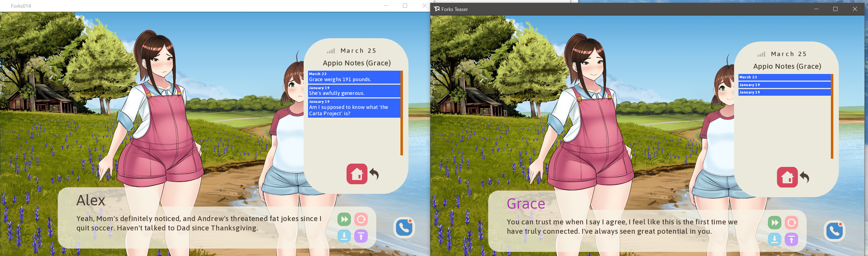Screen dimensions: 868x256
Task: Open the phone icon in Forks Teaser window
Action: 834,231
